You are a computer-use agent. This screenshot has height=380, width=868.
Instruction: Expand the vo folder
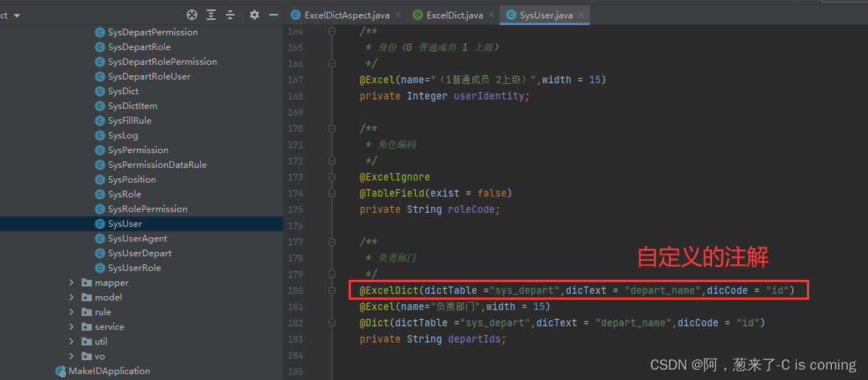(71, 356)
